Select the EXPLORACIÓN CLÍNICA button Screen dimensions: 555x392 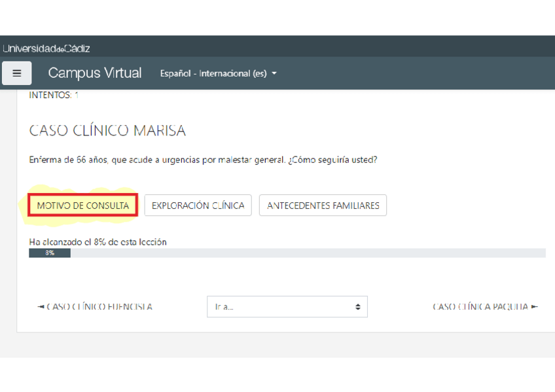point(198,205)
